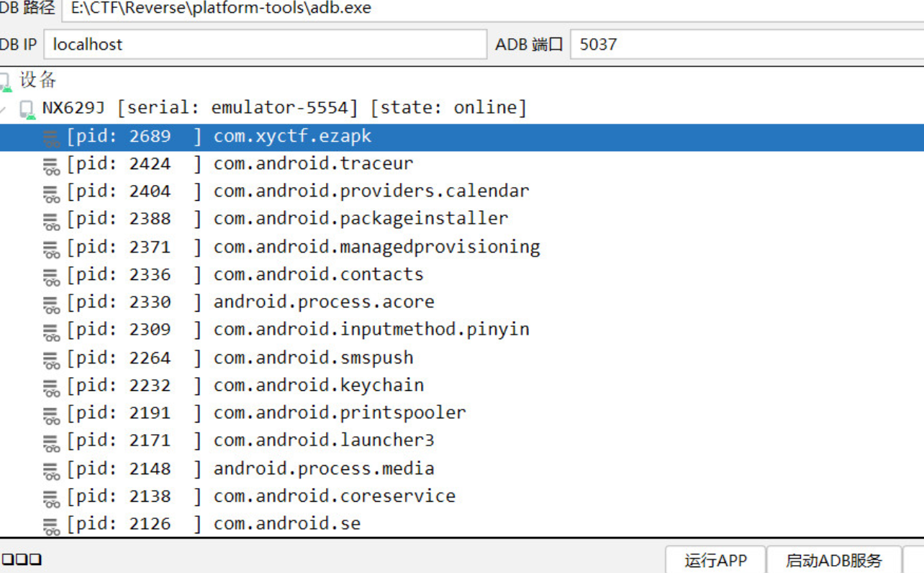Click the process icon beside com.android.contacts
The image size is (924, 573).
tap(51, 276)
